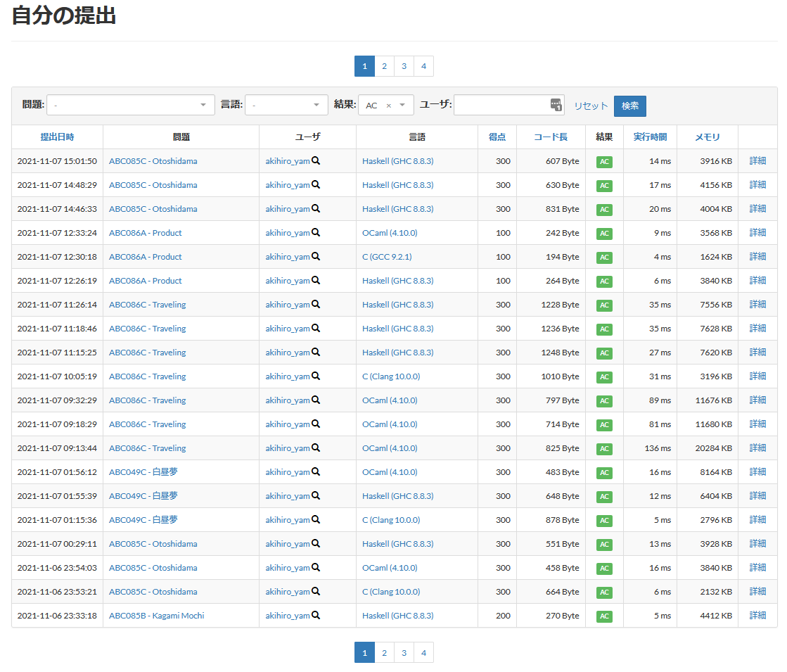Focus the ユーザ username input field
Viewport: 787px width, 672px height.
(501, 106)
